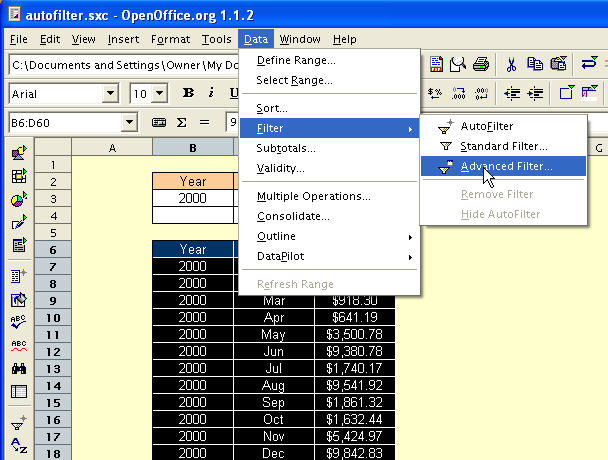The width and height of the screenshot is (608, 460).
Task: Open the Data menu
Action: (x=256, y=39)
